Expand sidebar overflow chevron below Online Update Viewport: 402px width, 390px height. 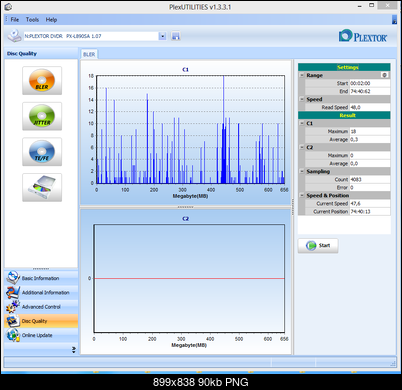pos(74,350)
